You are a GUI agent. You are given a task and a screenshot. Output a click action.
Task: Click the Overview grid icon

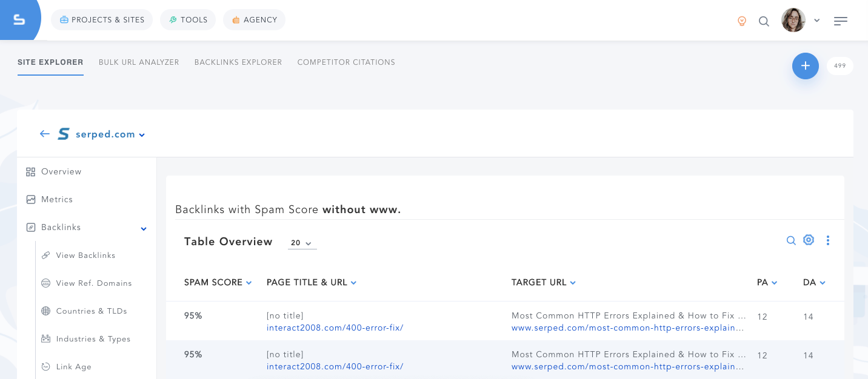(x=31, y=172)
